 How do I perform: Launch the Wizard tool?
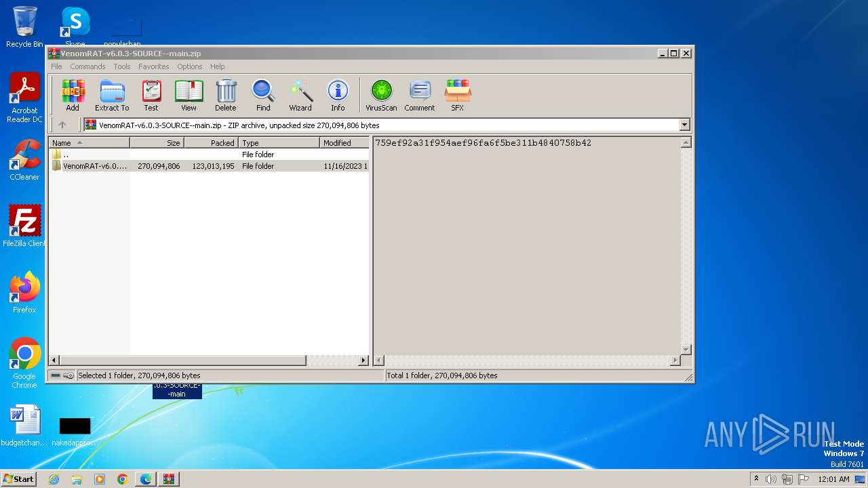click(300, 95)
